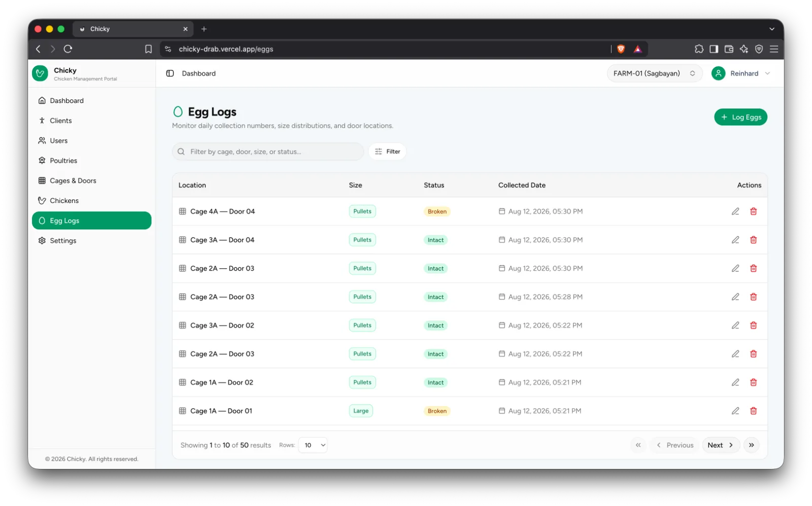812x506 pixels.
Task: Delete the Cage 1A — Door 02 log
Action: point(754,382)
